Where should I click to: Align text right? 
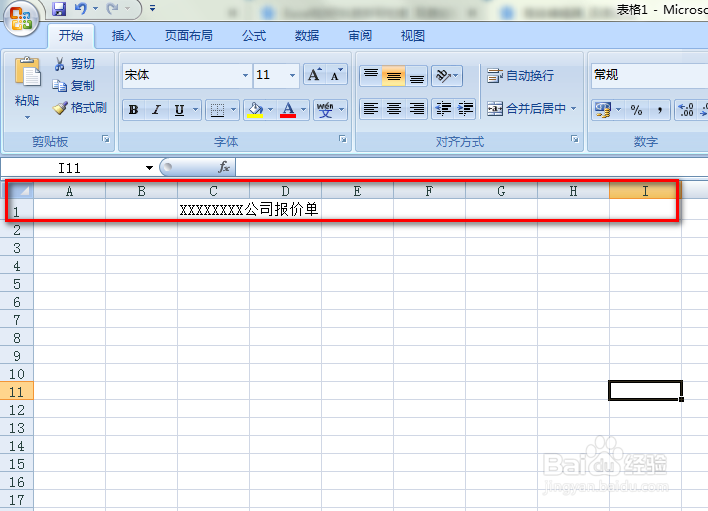point(416,109)
